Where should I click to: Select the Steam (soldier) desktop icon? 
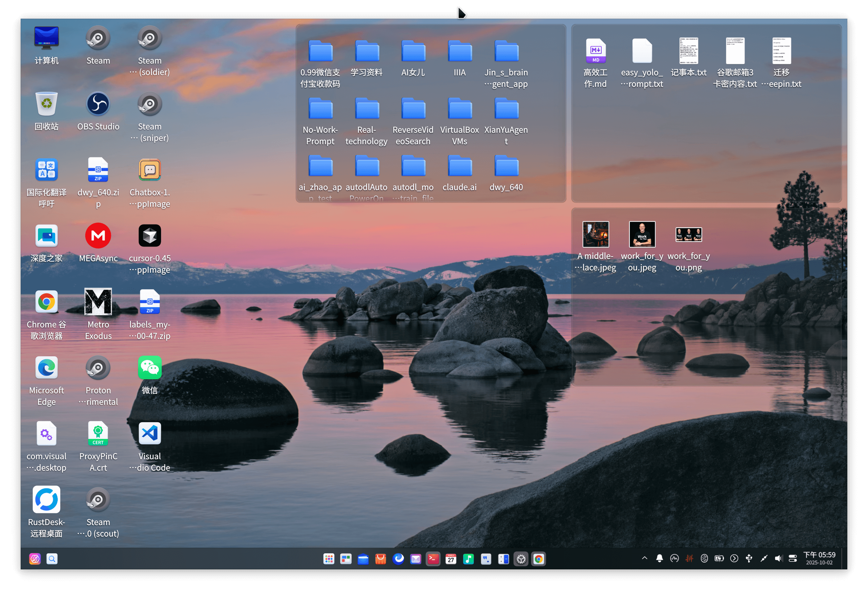pyautogui.click(x=150, y=38)
